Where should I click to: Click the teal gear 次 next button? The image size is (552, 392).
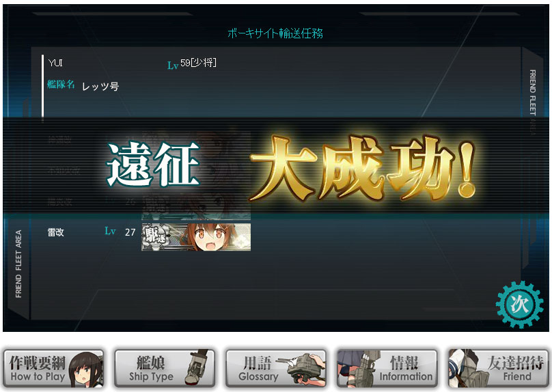[520, 304]
